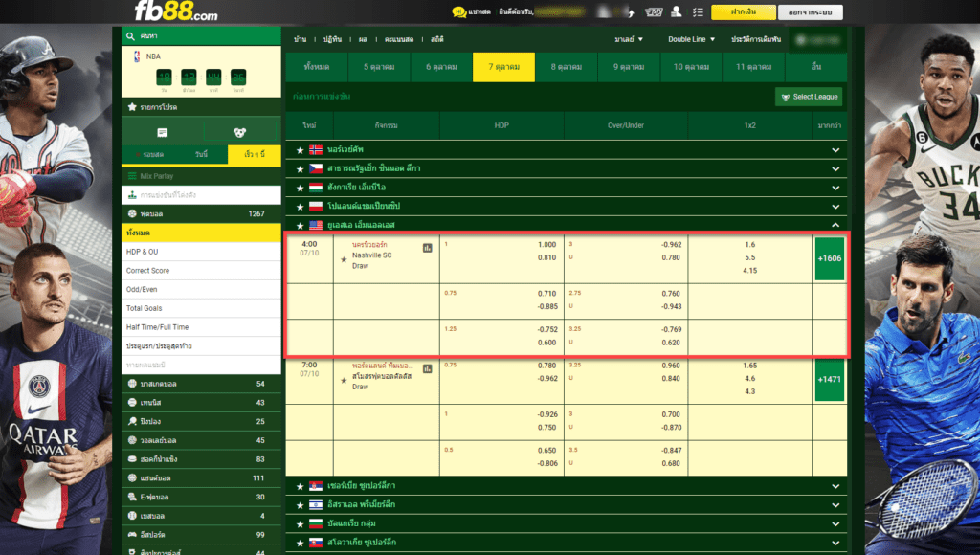Toggle favorite star for Serbia Super Liga
Screen dimensions: 980x555
point(300,486)
